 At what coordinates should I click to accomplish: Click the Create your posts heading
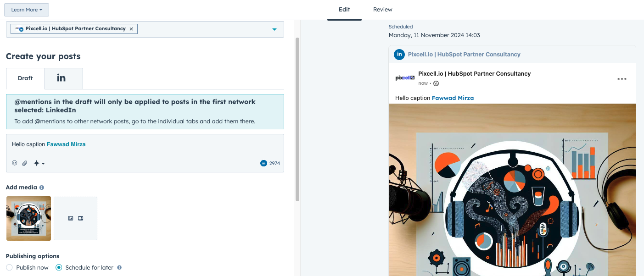click(x=43, y=56)
